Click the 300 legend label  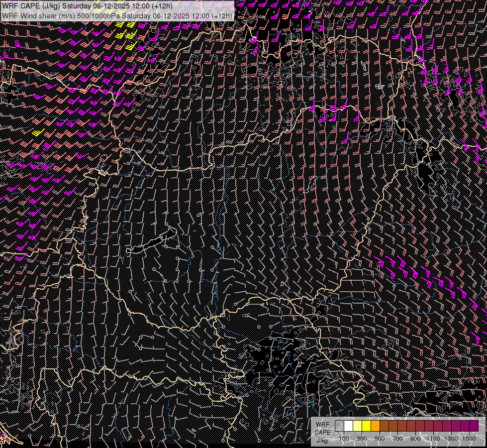[x=362, y=439]
